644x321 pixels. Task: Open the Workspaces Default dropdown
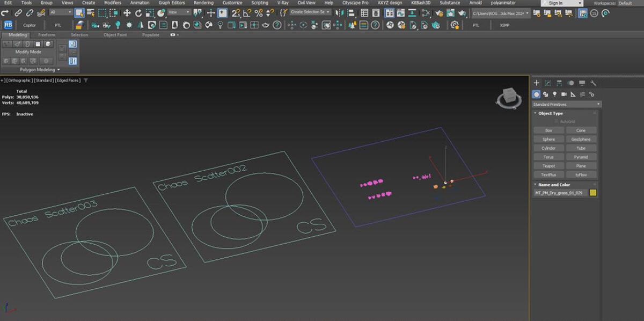point(630,3)
